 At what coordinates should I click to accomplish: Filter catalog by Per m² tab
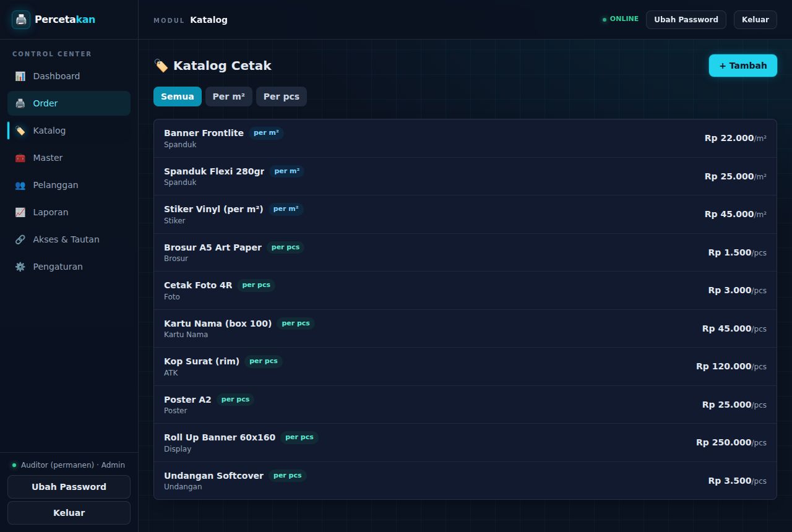pyautogui.click(x=229, y=97)
